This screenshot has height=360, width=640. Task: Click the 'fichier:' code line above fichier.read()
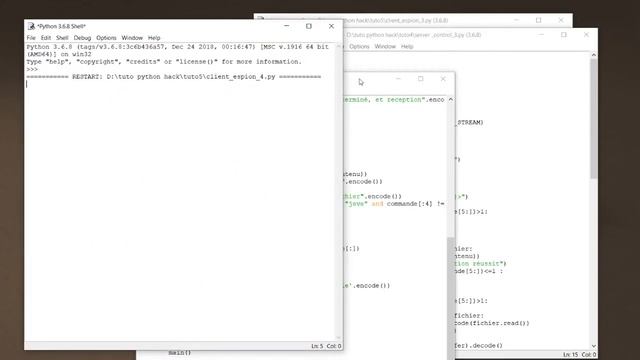(469, 316)
